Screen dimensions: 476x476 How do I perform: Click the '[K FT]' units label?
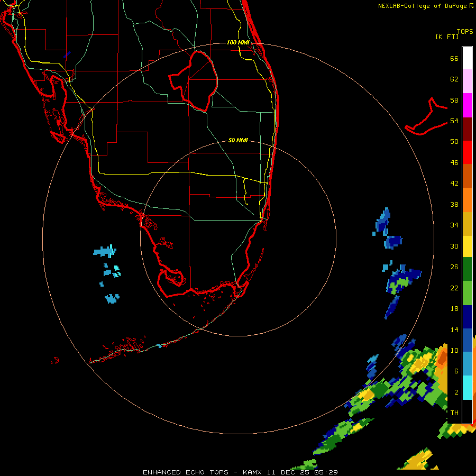[447, 37]
